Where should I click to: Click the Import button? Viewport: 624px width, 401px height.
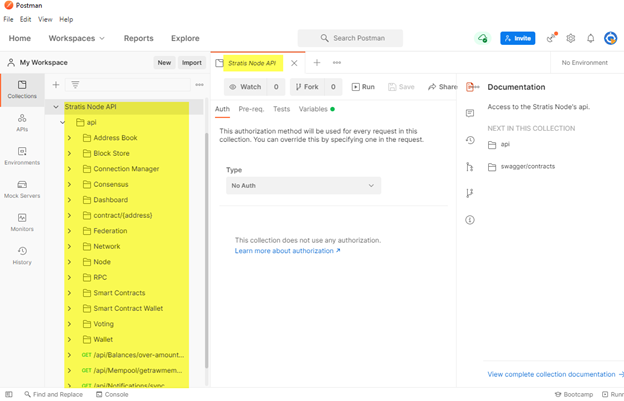tap(191, 62)
